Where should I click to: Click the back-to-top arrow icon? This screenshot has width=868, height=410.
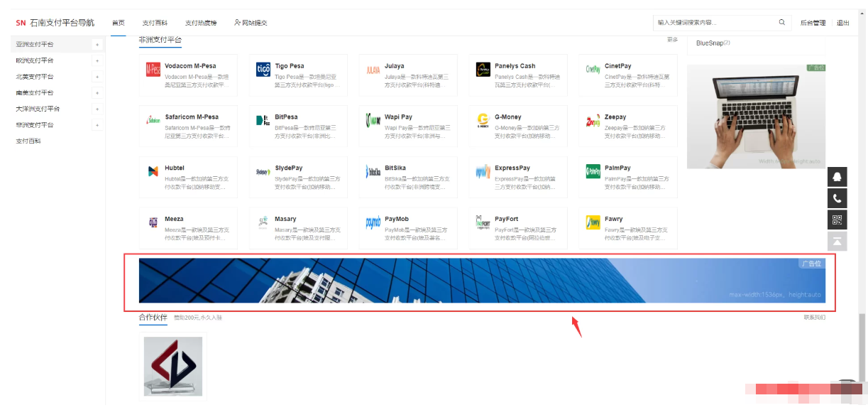click(x=837, y=241)
